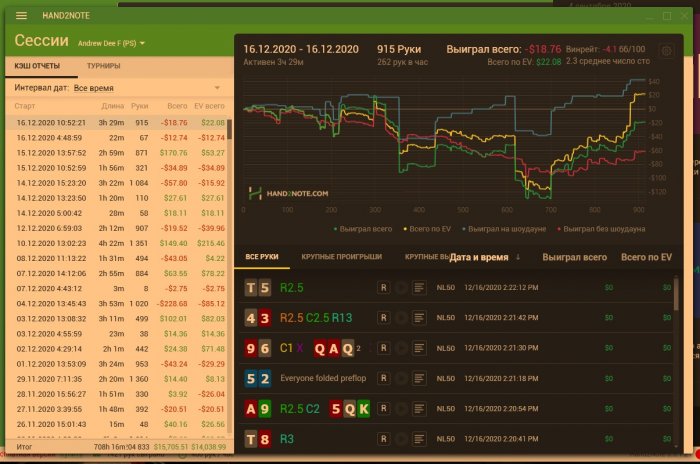Click play icon in 96 hand row

pyautogui.click(x=401, y=348)
